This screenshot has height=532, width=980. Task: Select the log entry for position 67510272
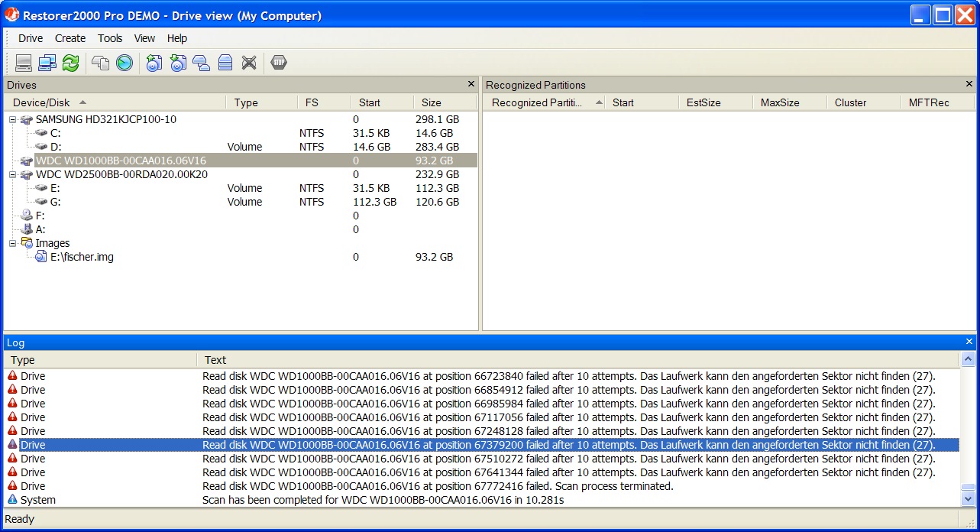pyautogui.click(x=483, y=459)
